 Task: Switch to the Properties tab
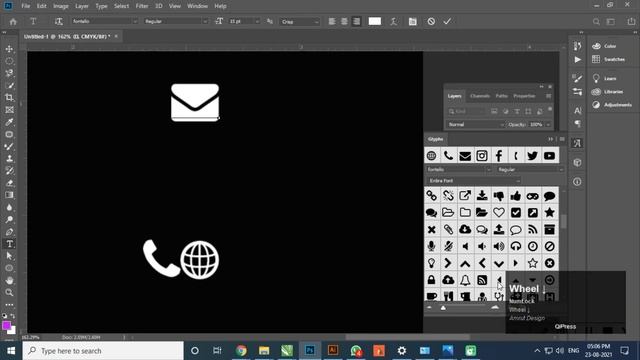pyautogui.click(x=524, y=96)
